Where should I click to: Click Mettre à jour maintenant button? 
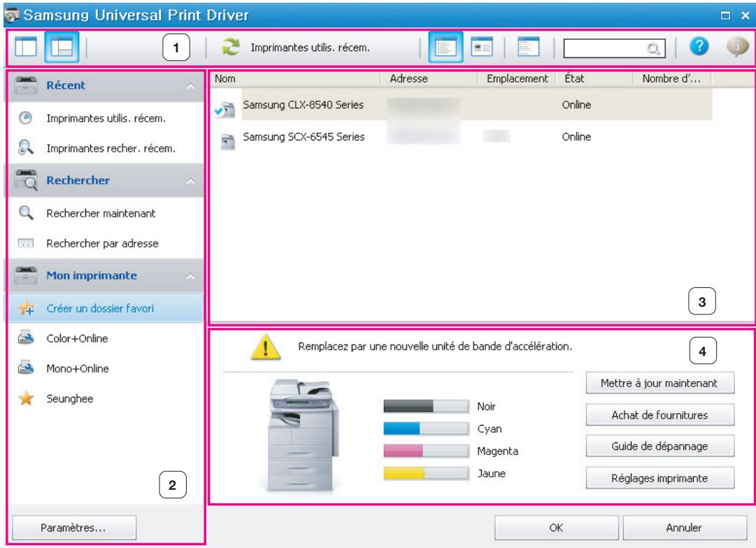(659, 382)
